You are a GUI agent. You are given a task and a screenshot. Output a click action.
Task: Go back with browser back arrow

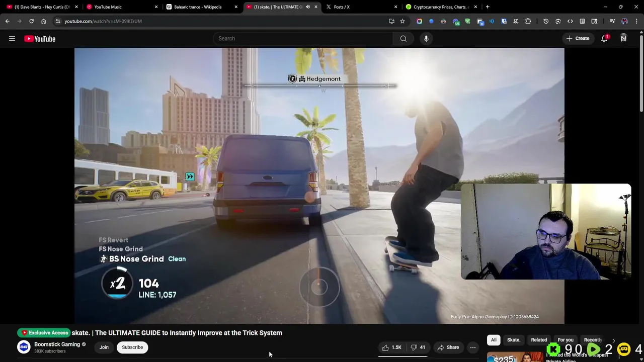7,21
